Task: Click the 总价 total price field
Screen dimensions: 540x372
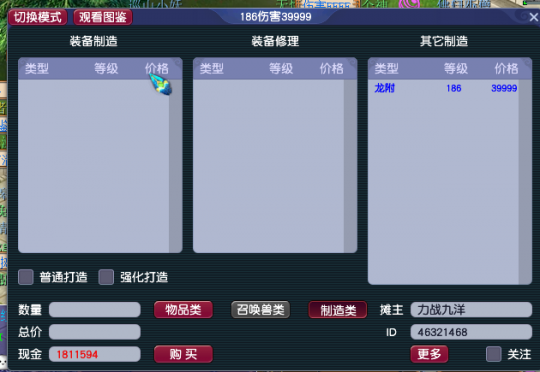Action: click(x=95, y=332)
